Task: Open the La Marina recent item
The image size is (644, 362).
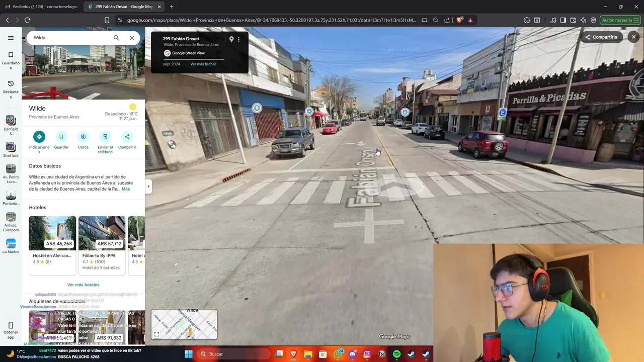Action: click(x=11, y=246)
